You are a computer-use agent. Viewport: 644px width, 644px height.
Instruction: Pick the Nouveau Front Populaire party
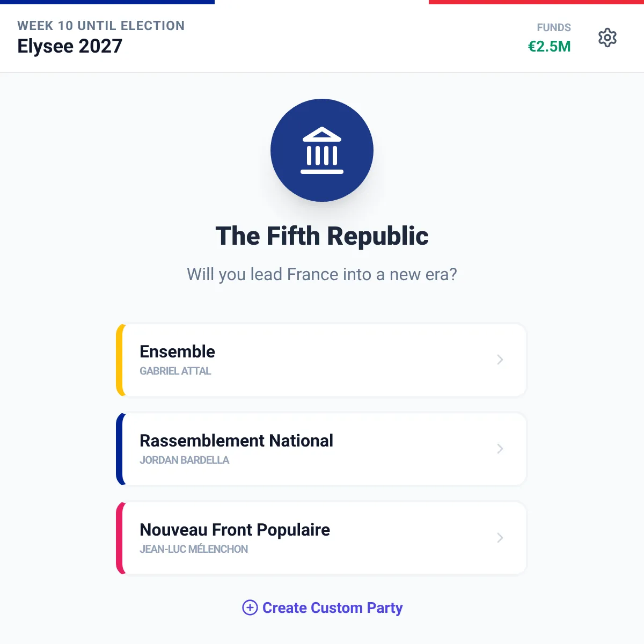[x=321, y=538]
